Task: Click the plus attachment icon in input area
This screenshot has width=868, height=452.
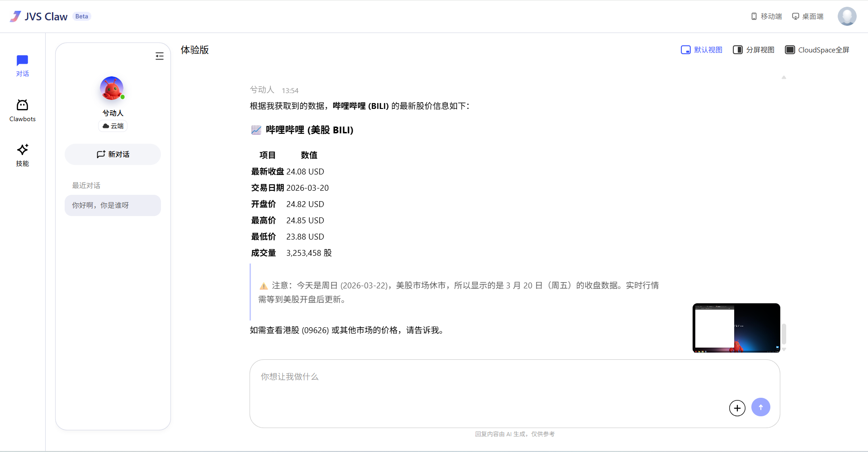Action: pos(737,407)
